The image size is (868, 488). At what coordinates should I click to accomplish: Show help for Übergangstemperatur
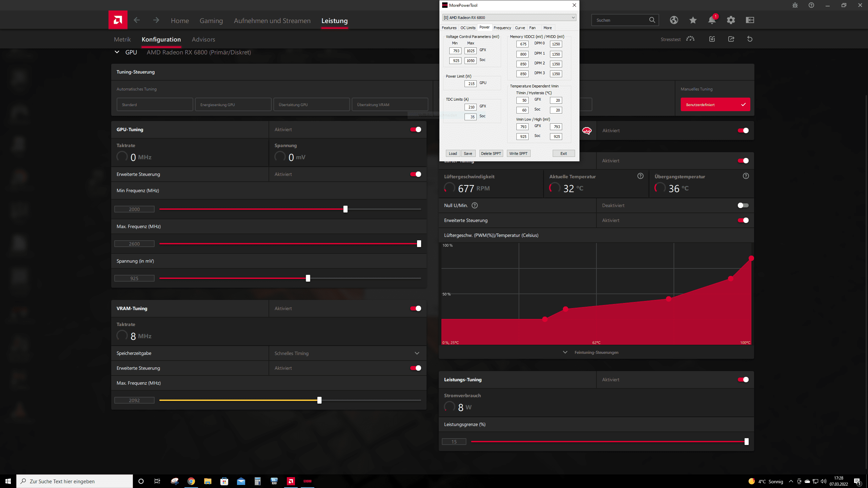click(x=746, y=176)
